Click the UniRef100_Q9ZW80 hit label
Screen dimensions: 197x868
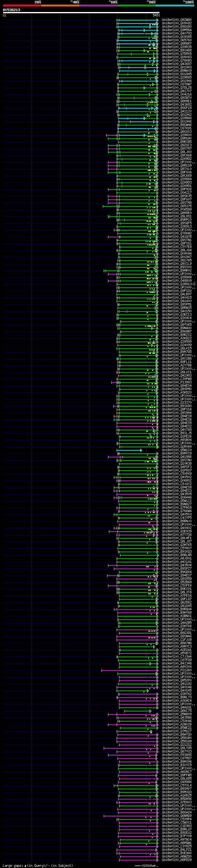(x=176, y=20)
